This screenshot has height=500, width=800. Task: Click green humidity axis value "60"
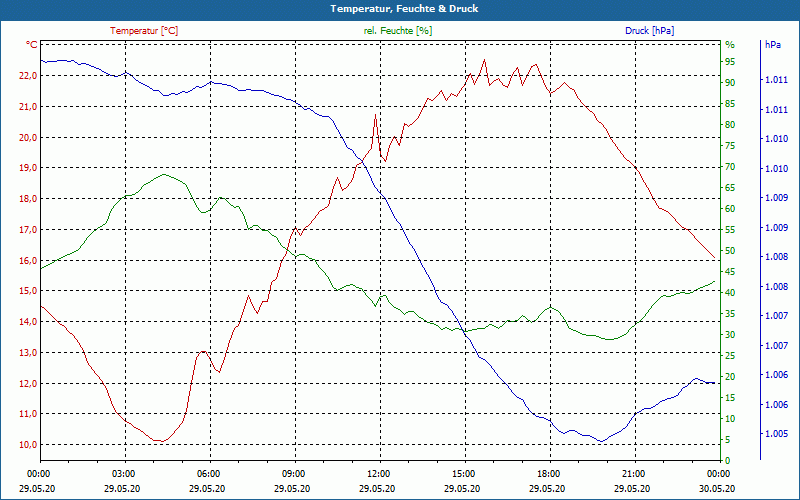(730, 209)
